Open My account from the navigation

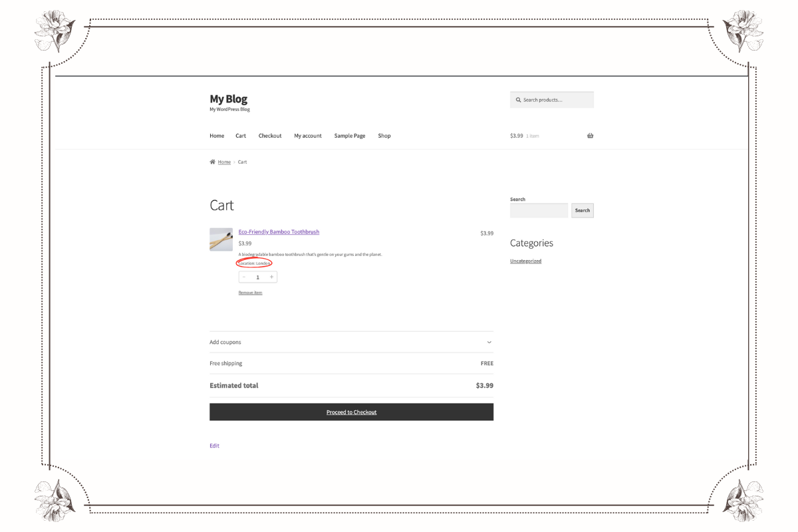click(x=308, y=135)
